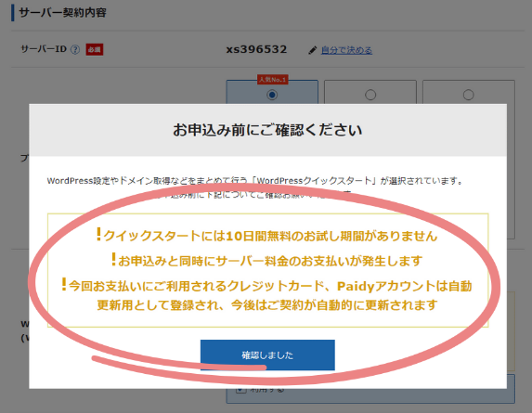Click the お申込み前にご確認ください dialog title

[x=267, y=130]
